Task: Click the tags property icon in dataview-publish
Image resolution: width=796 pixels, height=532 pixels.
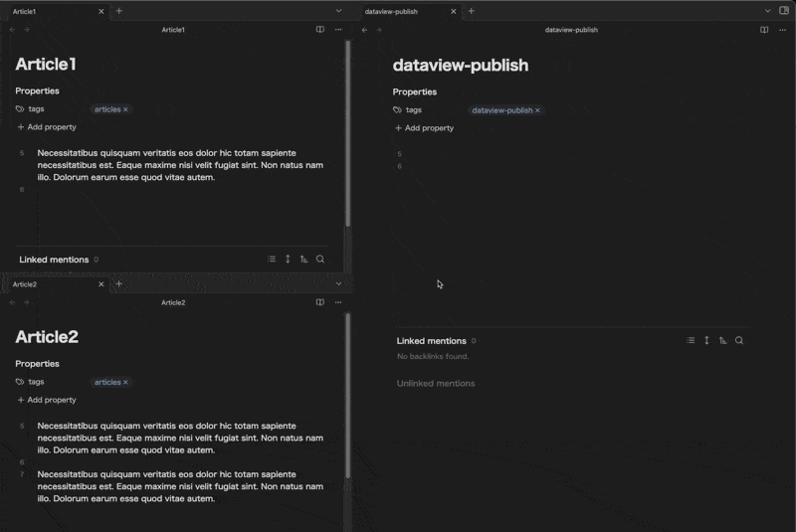Action: click(397, 109)
